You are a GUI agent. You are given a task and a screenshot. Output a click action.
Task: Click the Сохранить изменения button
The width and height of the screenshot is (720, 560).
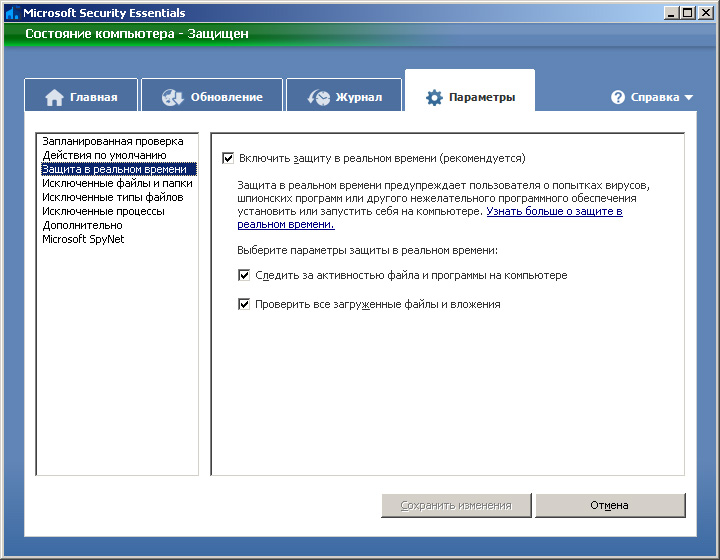[456, 505]
